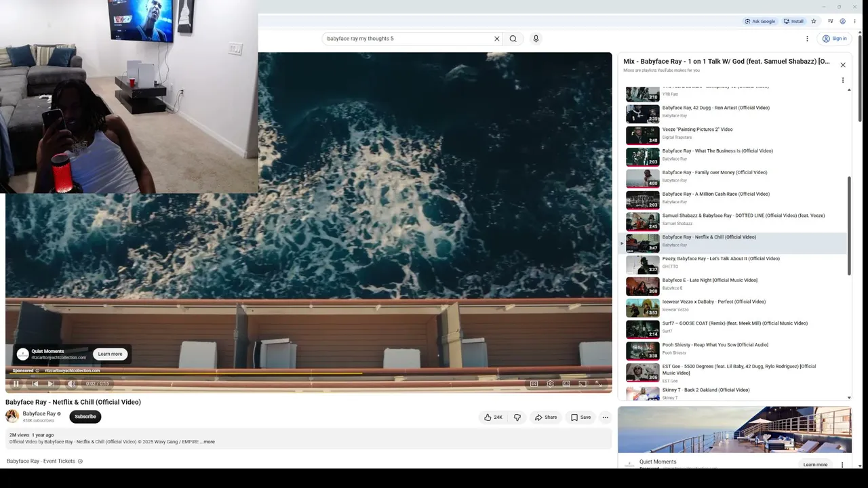Click the magnifier search button

(x=513, y=39)
